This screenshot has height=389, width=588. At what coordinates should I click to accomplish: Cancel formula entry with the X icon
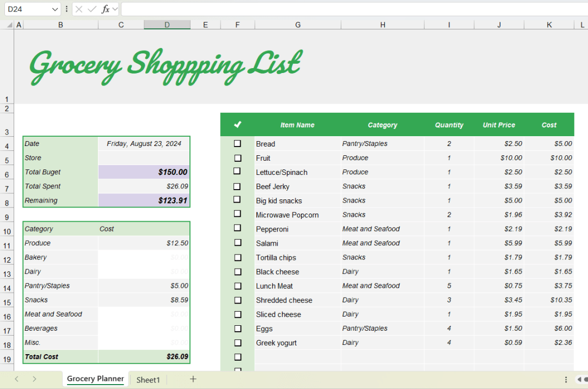[79, 9]
